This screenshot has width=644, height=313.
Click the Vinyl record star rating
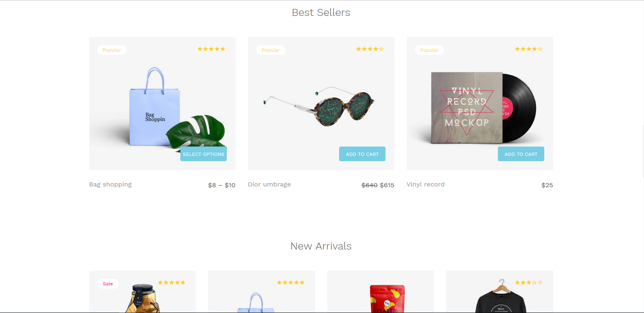[529, 49]
